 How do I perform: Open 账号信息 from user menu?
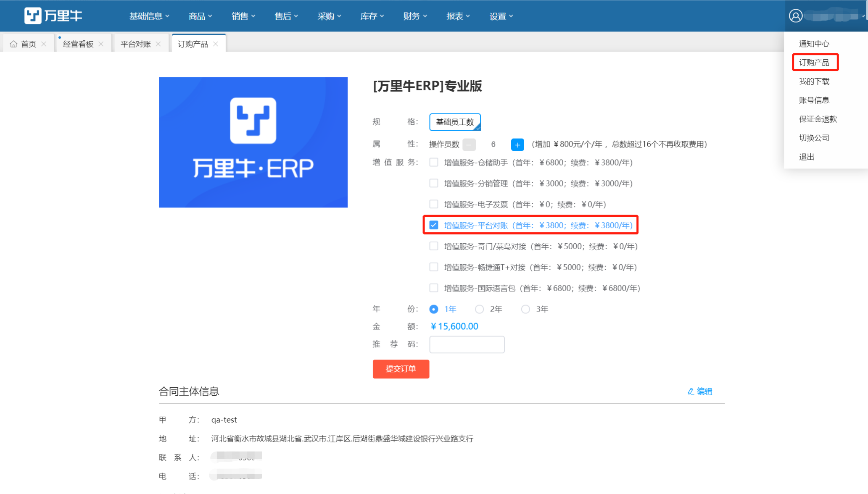[814, 100]
